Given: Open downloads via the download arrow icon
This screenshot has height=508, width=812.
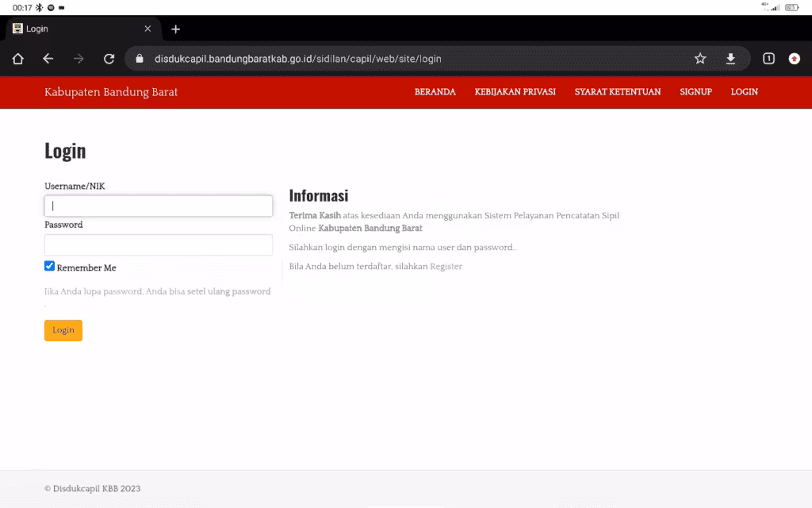Looking at the screenshot, I should [730, 59].
